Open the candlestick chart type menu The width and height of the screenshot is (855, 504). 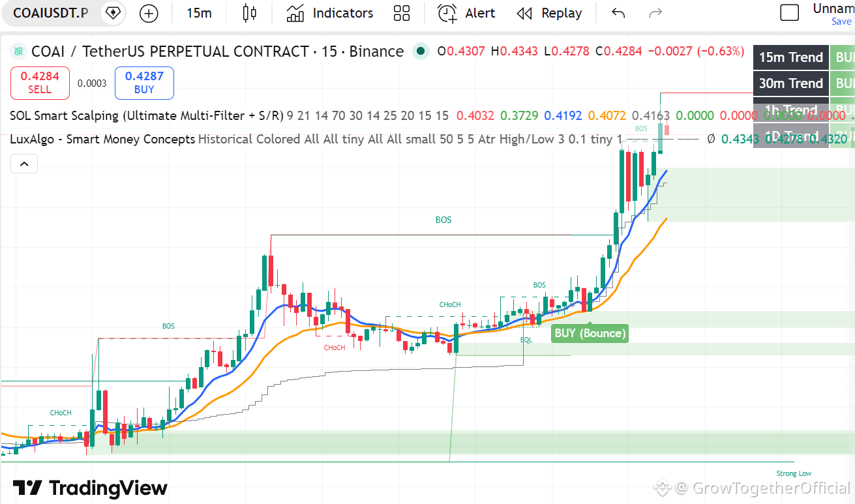pos(249,13)
